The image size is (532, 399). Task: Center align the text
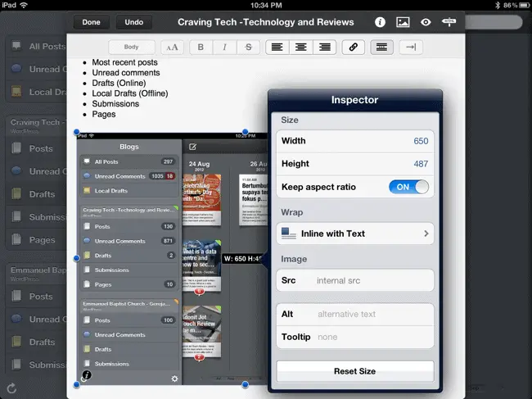[301, 48]
